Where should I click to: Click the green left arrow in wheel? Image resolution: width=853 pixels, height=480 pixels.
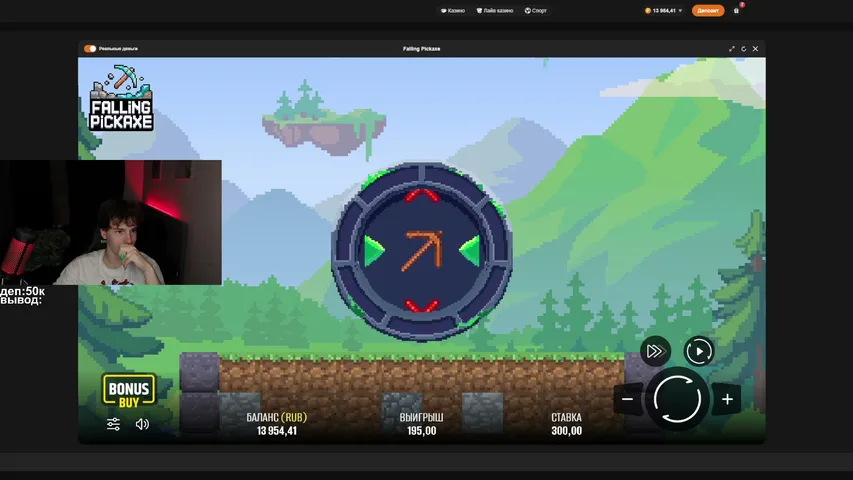point(374,251)
